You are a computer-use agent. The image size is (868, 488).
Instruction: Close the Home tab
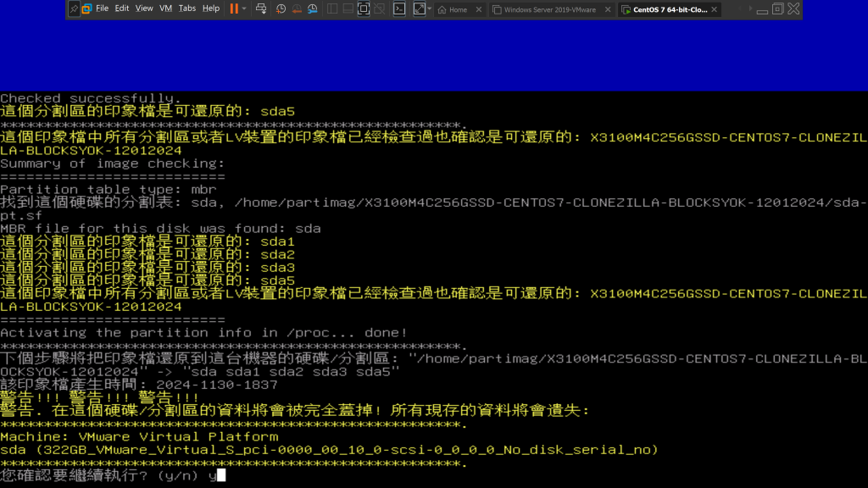tap(479, 9)
